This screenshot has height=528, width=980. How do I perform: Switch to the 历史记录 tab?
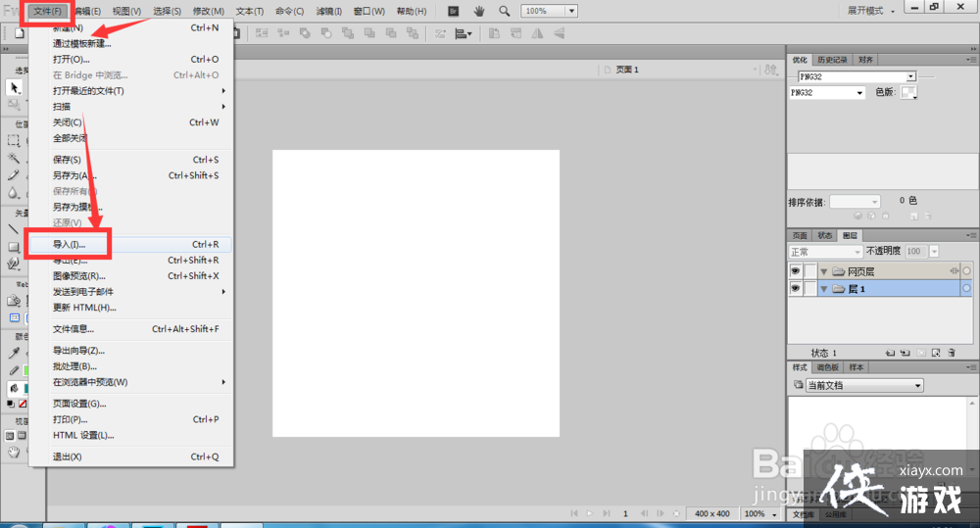(831, 60)
